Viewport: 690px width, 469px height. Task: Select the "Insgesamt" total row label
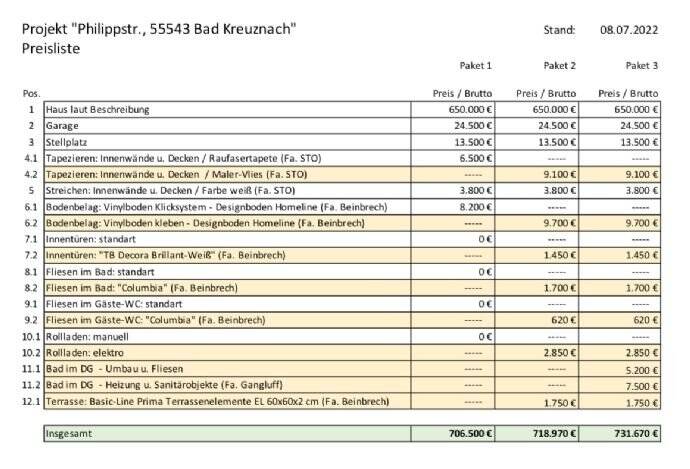coord(70,434)
